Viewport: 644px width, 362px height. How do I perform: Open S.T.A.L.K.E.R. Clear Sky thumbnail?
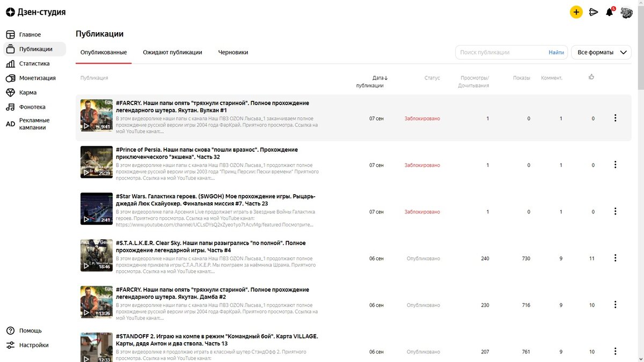click(x=97, y=255)
